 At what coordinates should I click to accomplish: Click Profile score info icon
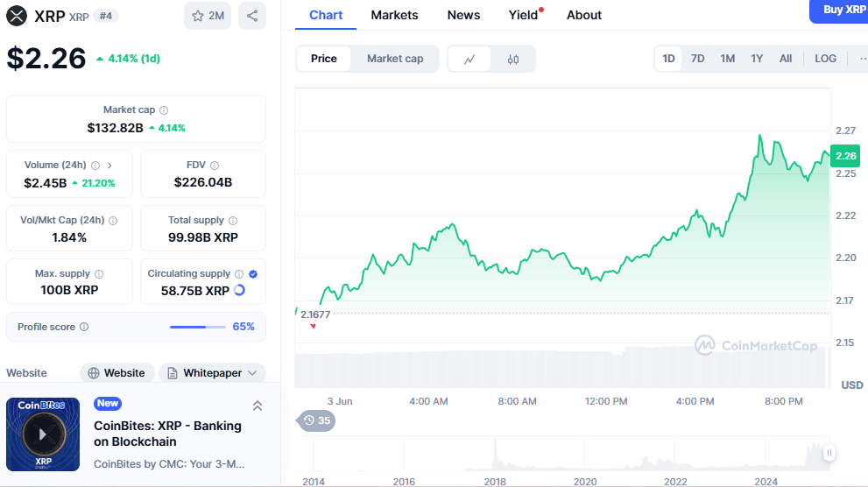pyautogui.click(x=84, y=327)
